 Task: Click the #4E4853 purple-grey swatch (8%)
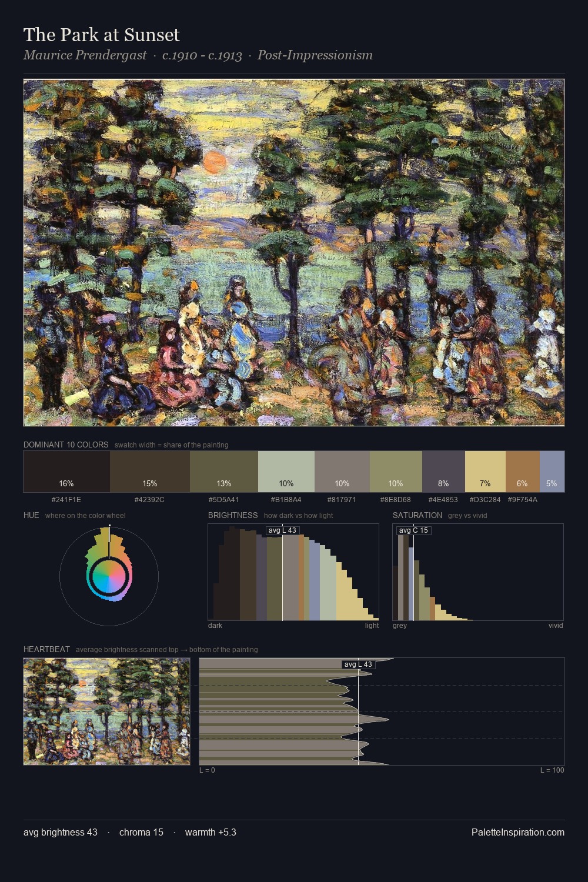click(443, 472)
